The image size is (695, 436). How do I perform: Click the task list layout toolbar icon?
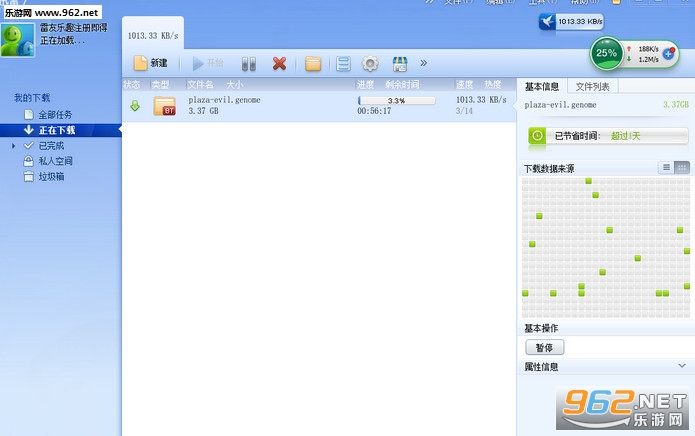(x=343, y=64)
